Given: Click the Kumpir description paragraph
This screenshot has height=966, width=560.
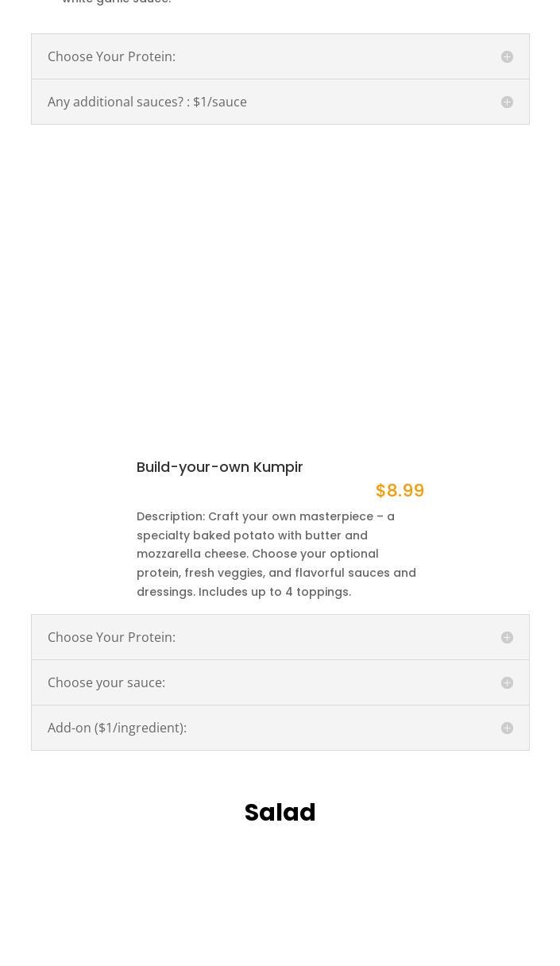Looking at the screenshot, I should (x=276, y=554).
